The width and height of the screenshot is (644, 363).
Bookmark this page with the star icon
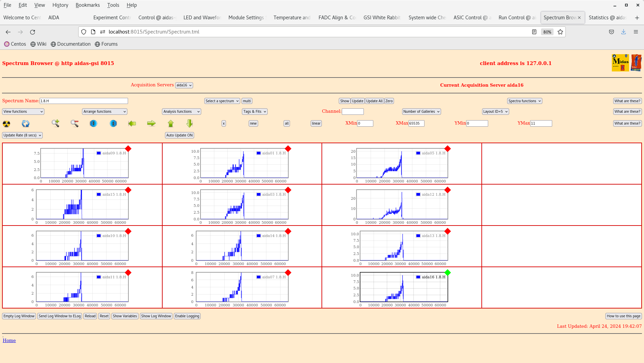pos(560,32)
